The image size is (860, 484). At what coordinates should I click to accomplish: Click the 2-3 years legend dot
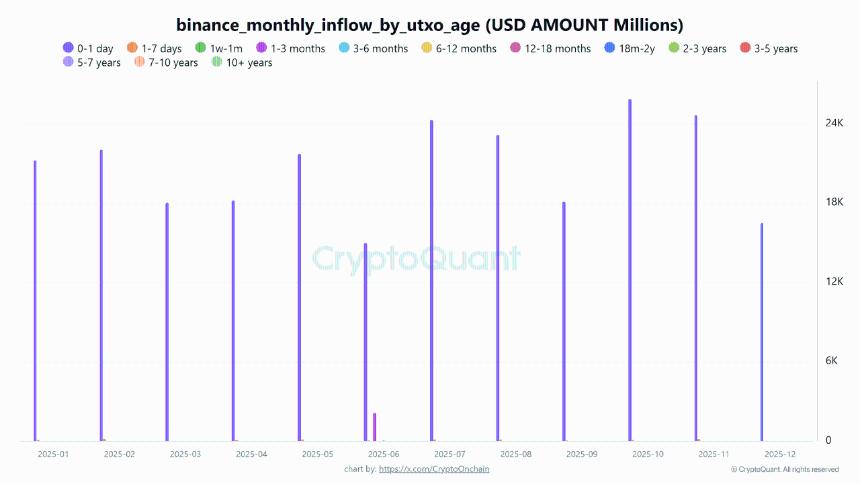pyautogui.click(x=675, y=48)
